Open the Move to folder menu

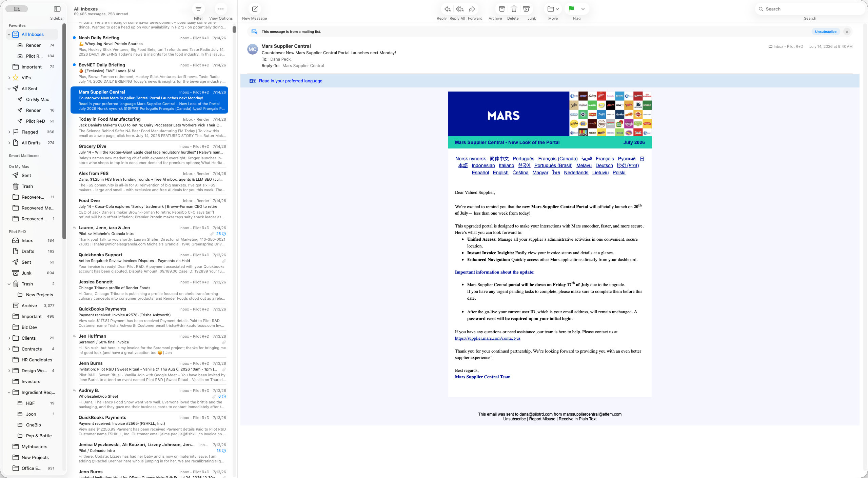pyautogui.click(x=553, y=9)
